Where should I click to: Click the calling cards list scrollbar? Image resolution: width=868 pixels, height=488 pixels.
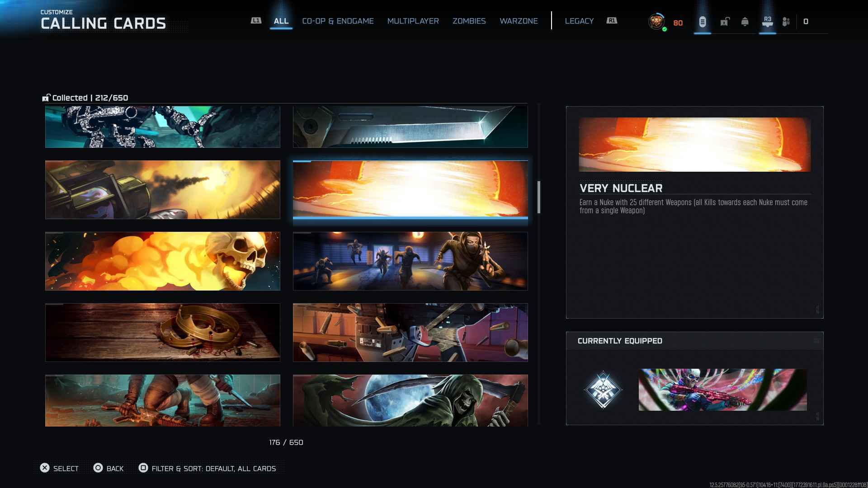[x=538, y=197]
